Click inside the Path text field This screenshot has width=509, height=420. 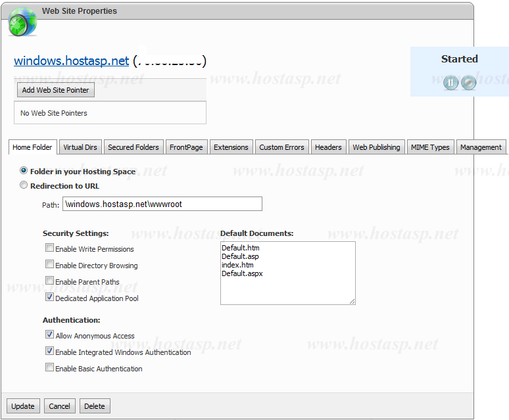pyautogui.click(x=162, y=204)
